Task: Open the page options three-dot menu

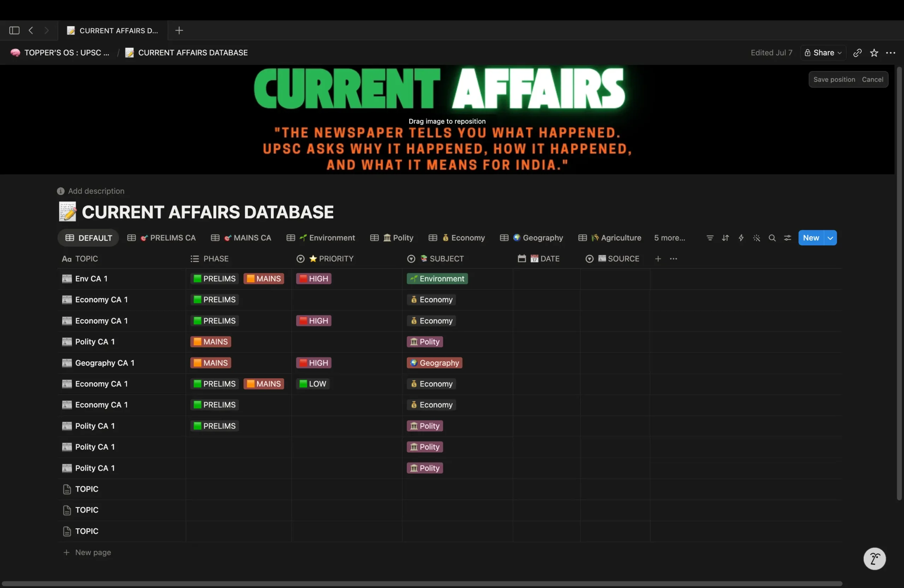Action: click(891, 53)
